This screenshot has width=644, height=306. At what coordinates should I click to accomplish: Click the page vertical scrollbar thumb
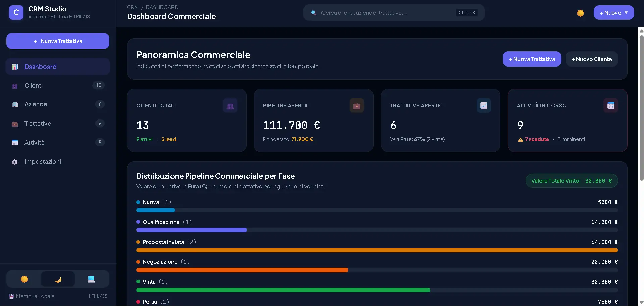coord(641,107)
